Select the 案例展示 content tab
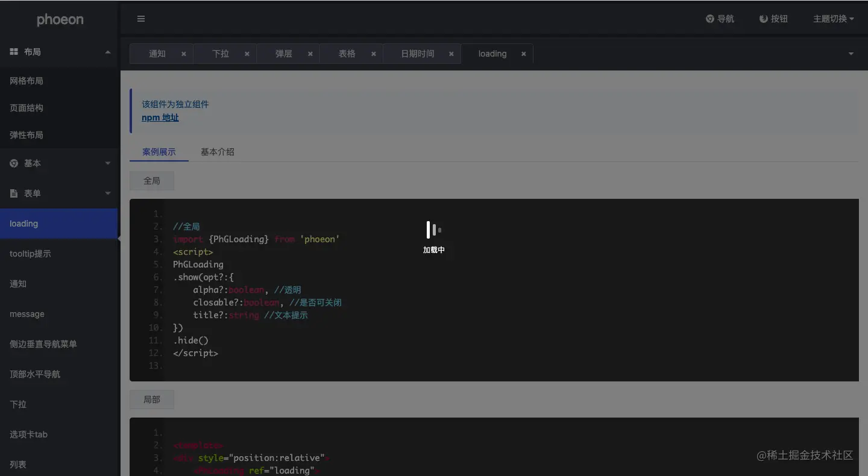Screen dimensions: 868x476 (159, 152)
